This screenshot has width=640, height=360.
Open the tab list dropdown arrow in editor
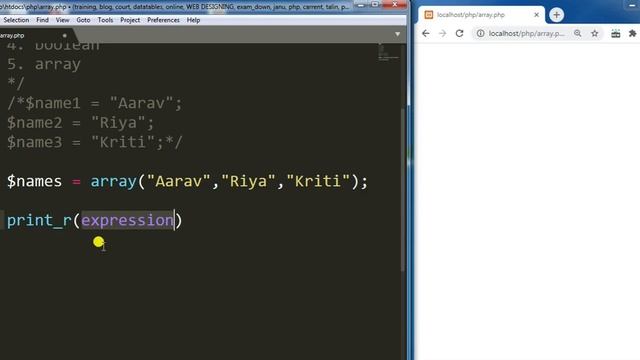click(x=397, y=34)
